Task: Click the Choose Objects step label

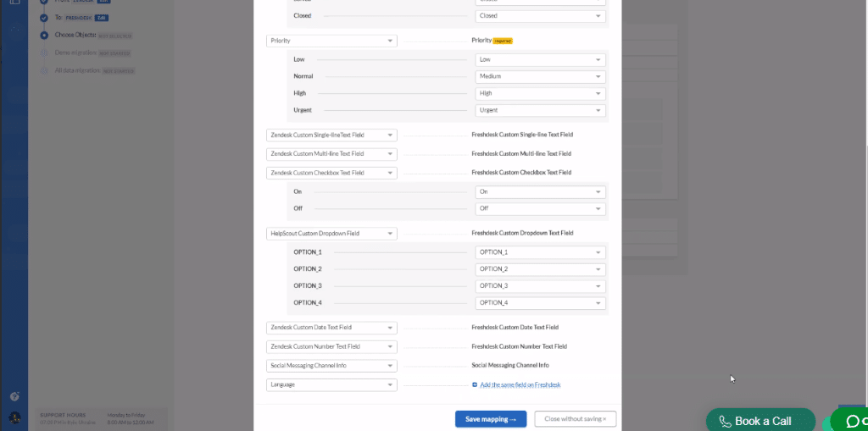Action: click(x=75, y=36)
